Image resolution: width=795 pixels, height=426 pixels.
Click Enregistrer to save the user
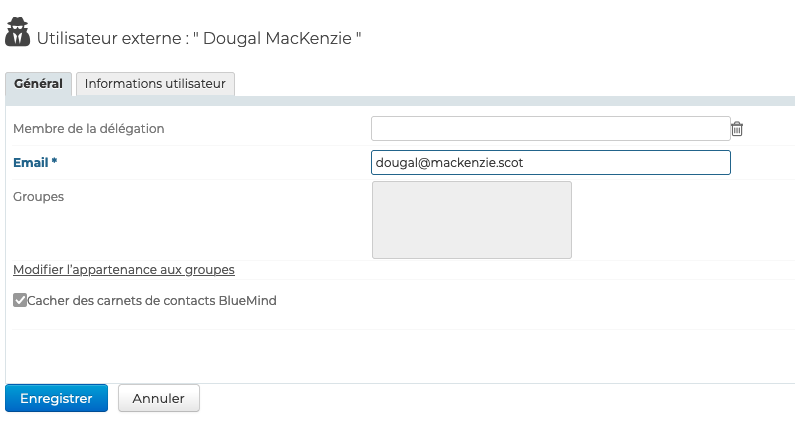click(x=56, y=398)
